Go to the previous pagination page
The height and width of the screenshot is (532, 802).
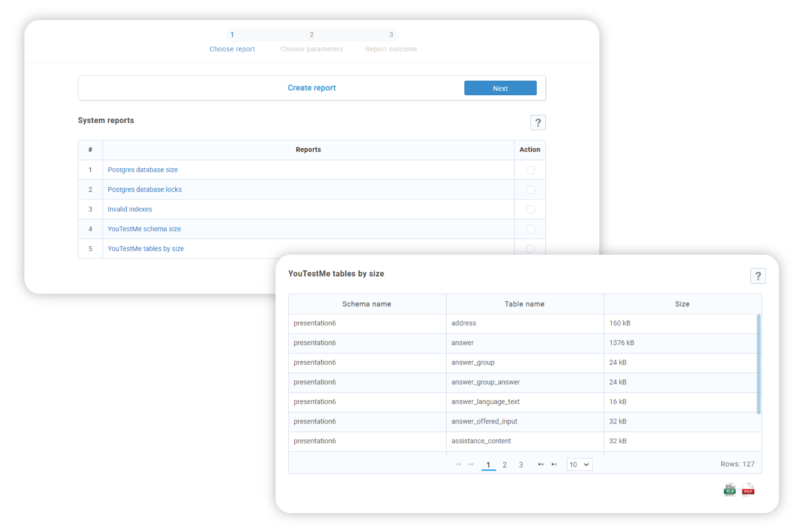click(x=470, y=464)
